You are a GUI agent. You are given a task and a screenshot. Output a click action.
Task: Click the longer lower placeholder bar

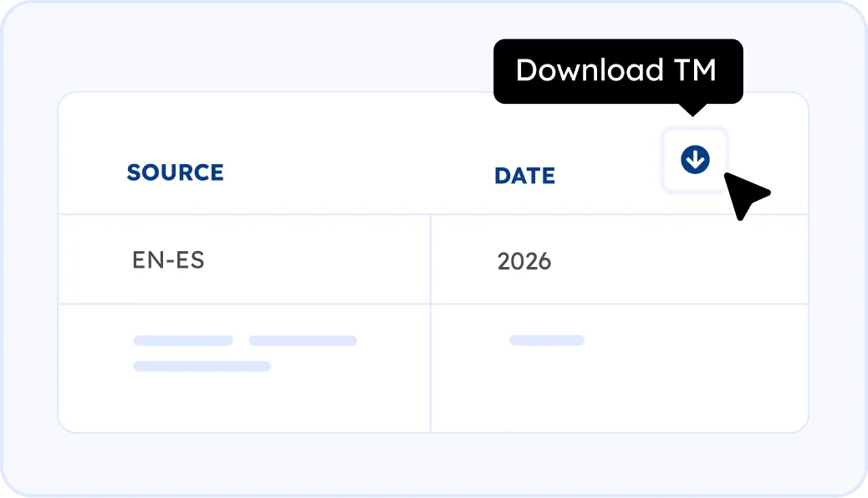click(202, 366)
